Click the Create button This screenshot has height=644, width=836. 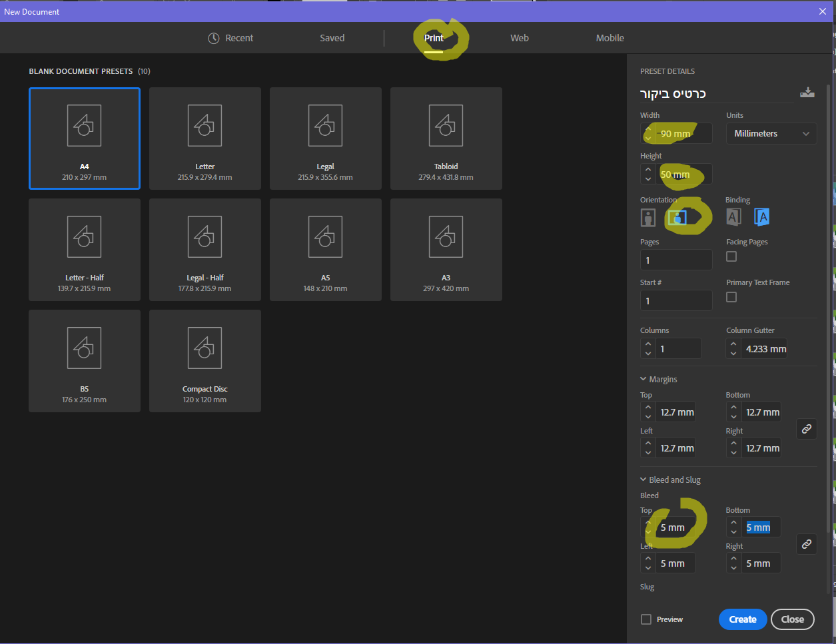click(743, 619)
